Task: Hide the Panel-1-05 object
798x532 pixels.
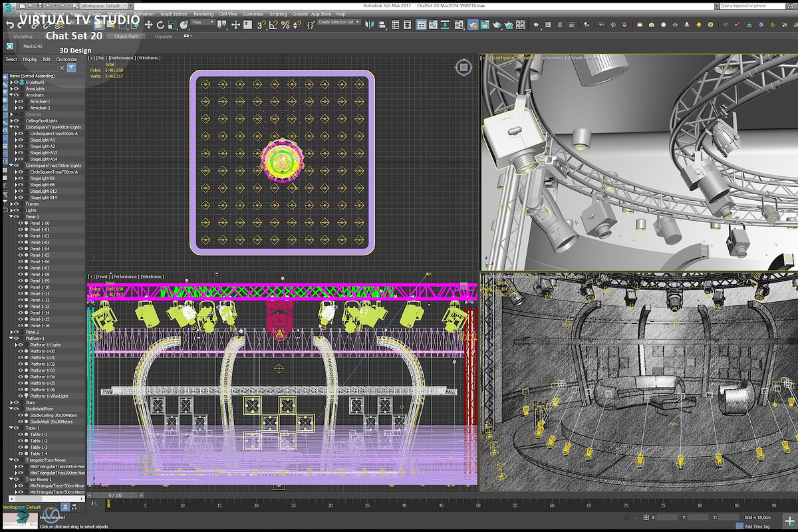Action: pyautogui.click(x=21, y=255)
